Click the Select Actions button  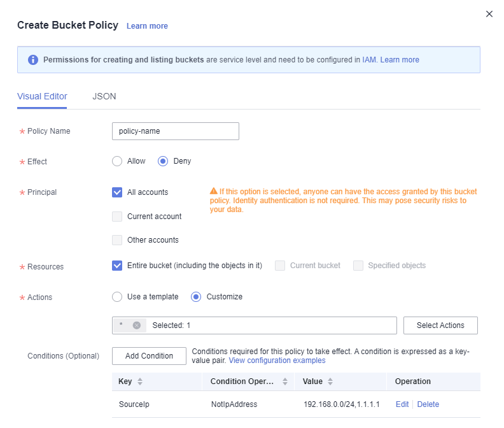440,325
